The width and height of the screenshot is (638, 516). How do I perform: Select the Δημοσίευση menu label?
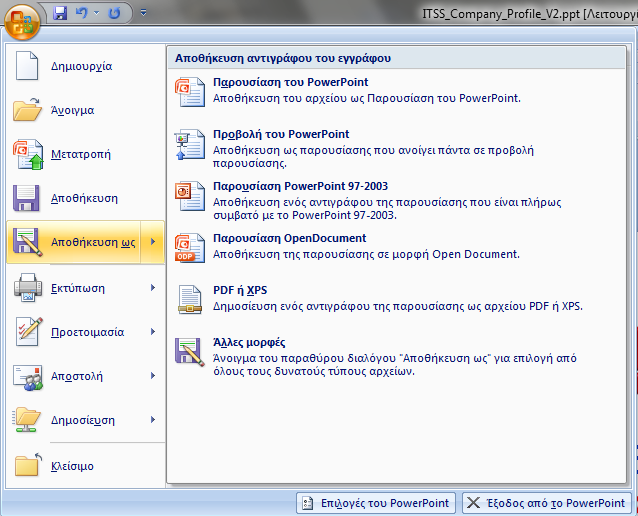click(x=83, y=420)
